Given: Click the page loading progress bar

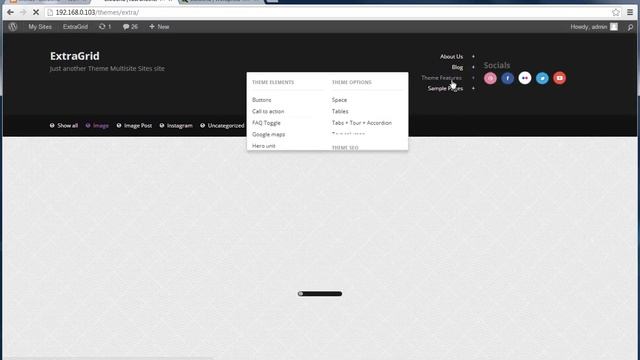Looking at the screenshot, I should click(320, 294).
